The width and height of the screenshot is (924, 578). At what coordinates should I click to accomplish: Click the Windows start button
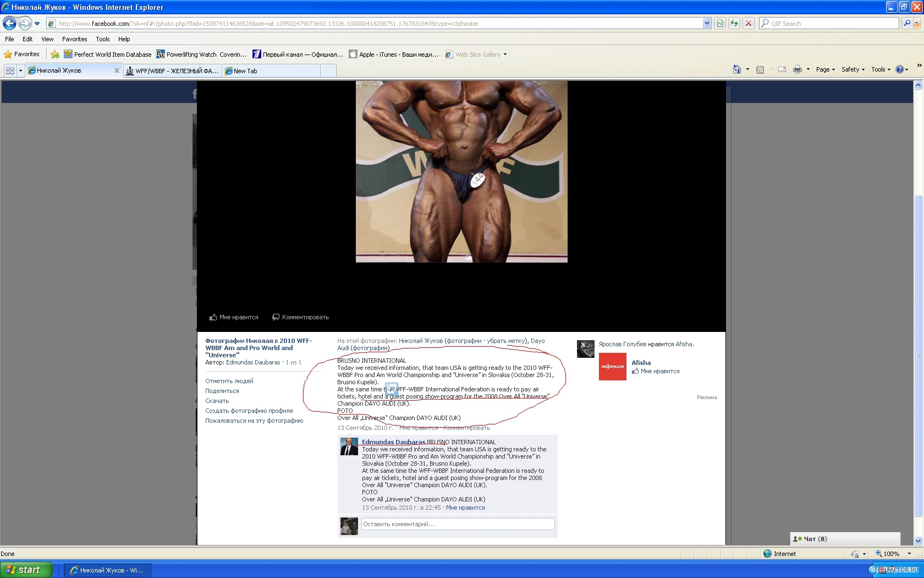tap(26, 570)
